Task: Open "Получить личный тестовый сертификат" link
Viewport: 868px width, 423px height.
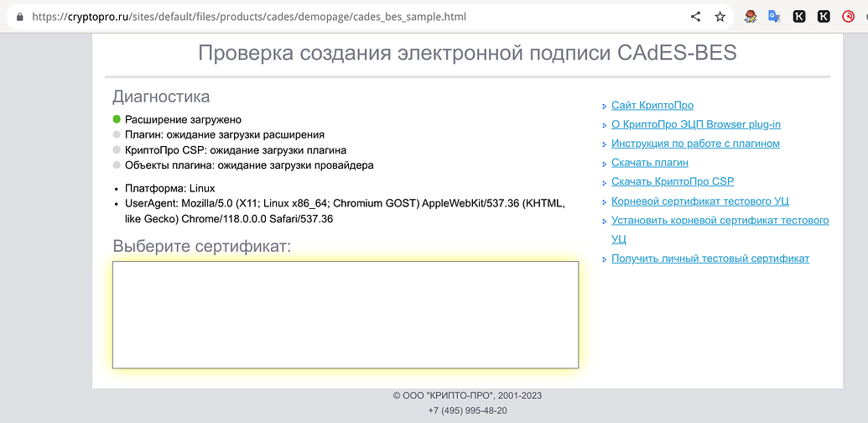Action: [x=709, y=258]
